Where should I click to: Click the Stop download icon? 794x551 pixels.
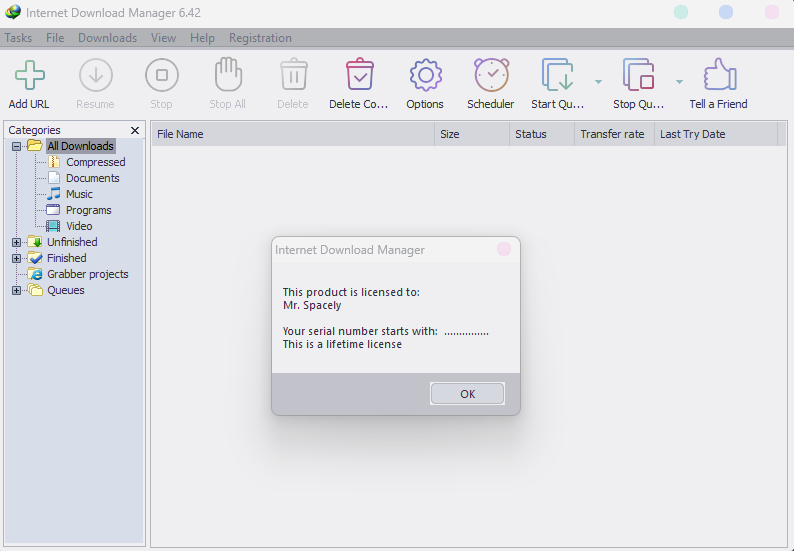[162, 75]
